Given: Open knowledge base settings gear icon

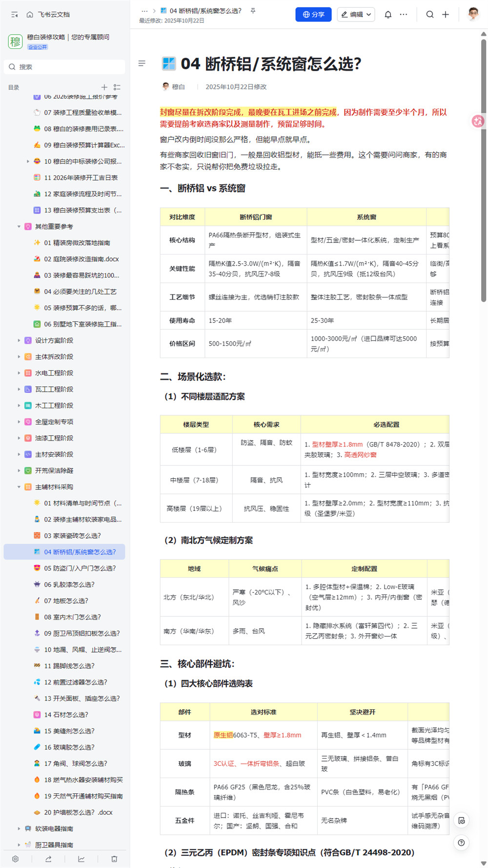Looking at the screenshot, I should (15, 859).
